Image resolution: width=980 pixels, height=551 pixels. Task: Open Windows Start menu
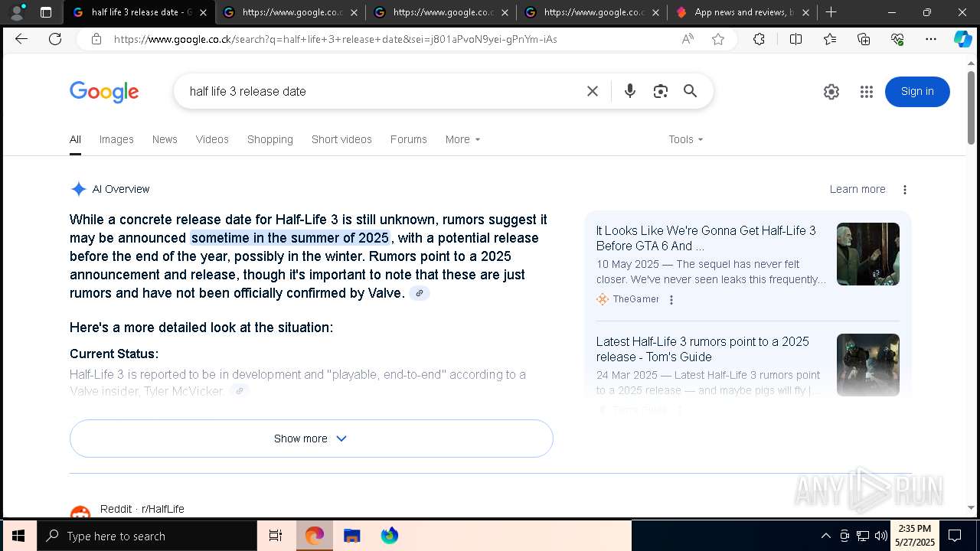[18, 536]
